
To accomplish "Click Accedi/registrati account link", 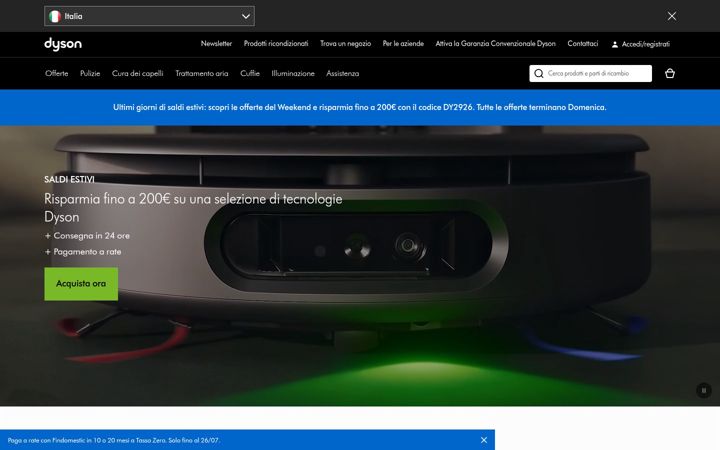I will pos(641,44).
